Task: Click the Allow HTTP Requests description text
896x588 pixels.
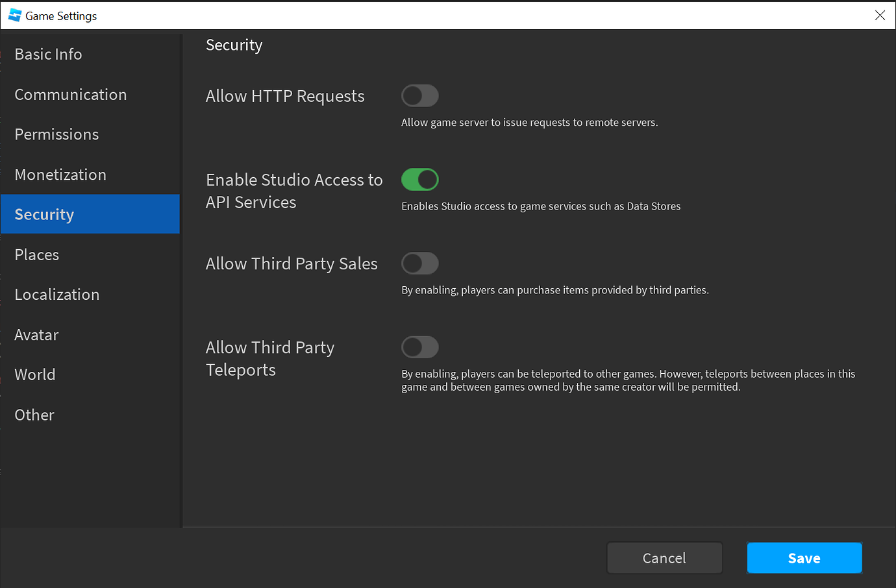Action: point(529,123)
